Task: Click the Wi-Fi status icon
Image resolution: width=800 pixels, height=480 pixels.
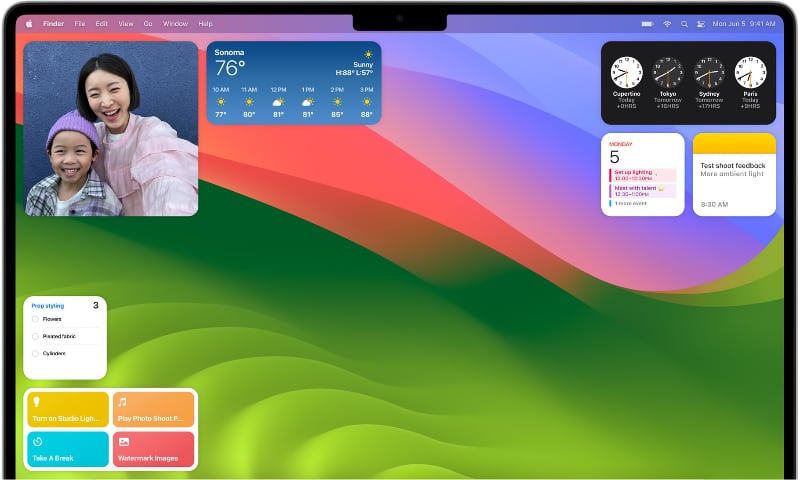Action: (667, 23)
